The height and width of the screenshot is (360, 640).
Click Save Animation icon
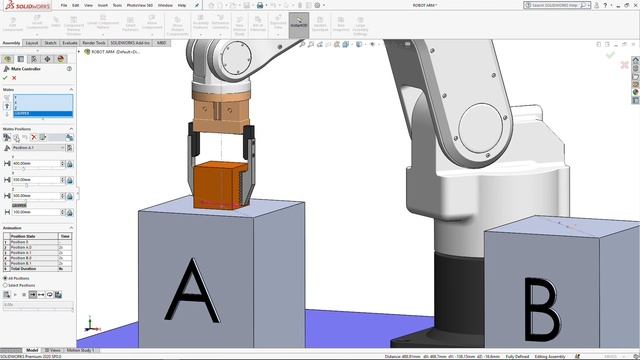58,294
